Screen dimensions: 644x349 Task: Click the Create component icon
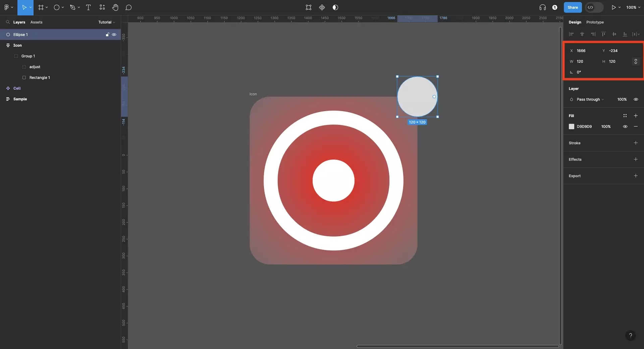point(322,7)
